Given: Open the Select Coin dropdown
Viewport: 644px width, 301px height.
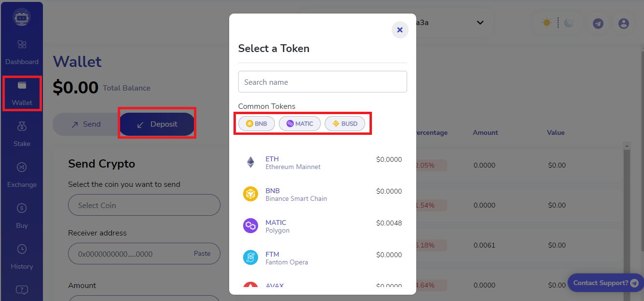Looking at the screenshot, I should pyautogui.click(x=144, y=205).
